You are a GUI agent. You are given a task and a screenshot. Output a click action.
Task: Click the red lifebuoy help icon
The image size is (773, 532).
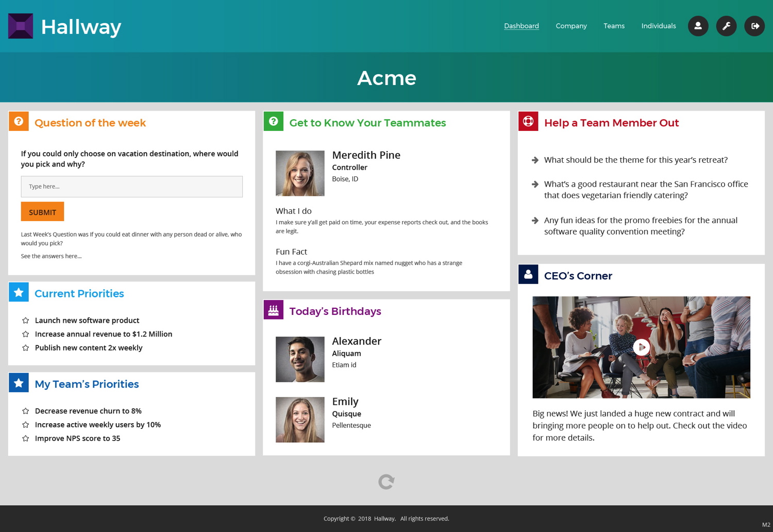(x=528, y=122)
